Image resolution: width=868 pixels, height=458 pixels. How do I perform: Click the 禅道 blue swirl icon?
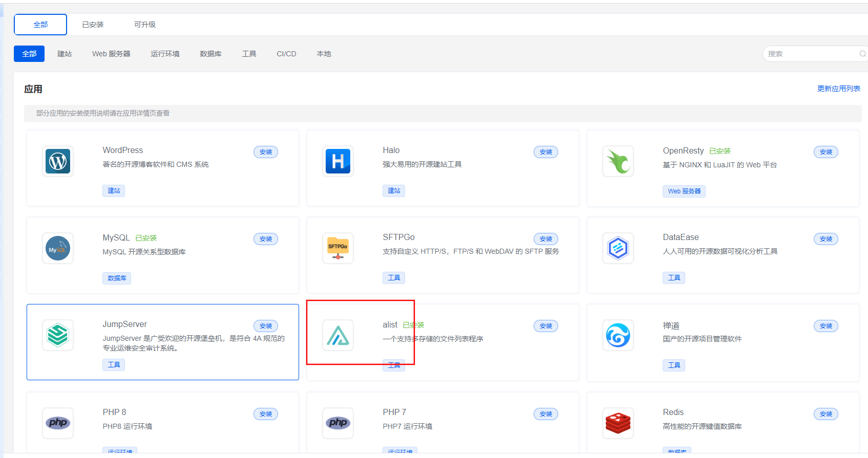tap(618, 335)
